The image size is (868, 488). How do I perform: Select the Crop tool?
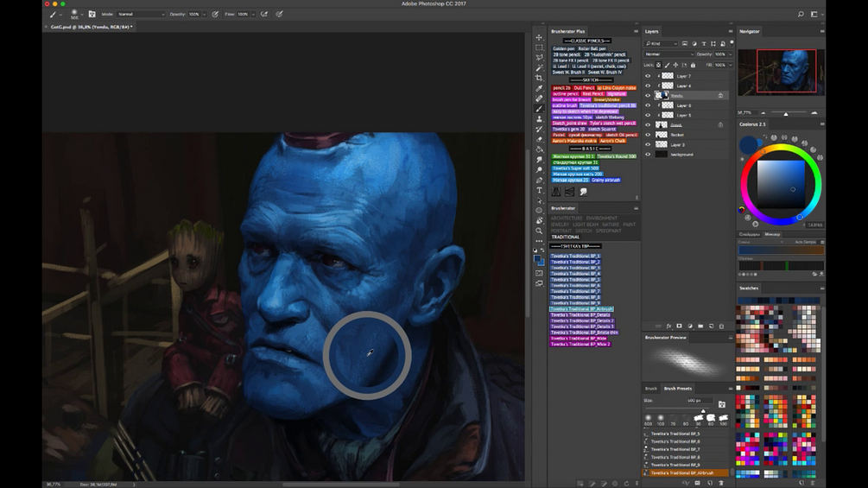539,78
